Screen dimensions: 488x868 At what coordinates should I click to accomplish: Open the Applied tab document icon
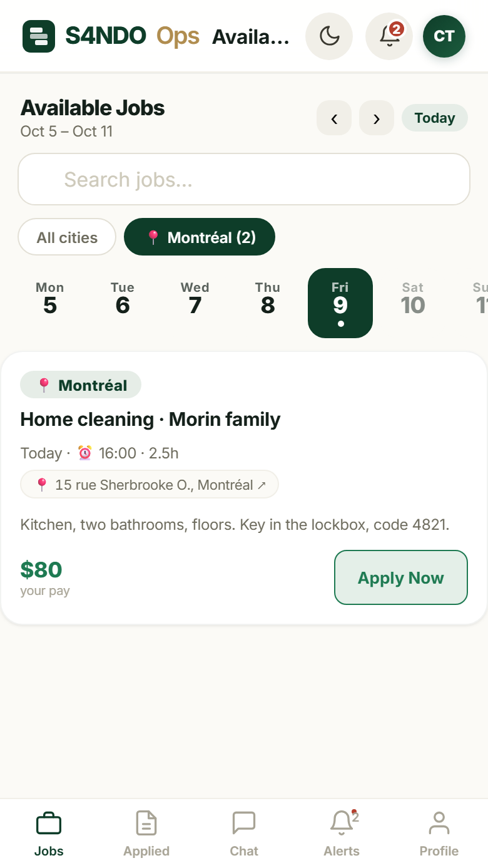click(x=146, y=823)
